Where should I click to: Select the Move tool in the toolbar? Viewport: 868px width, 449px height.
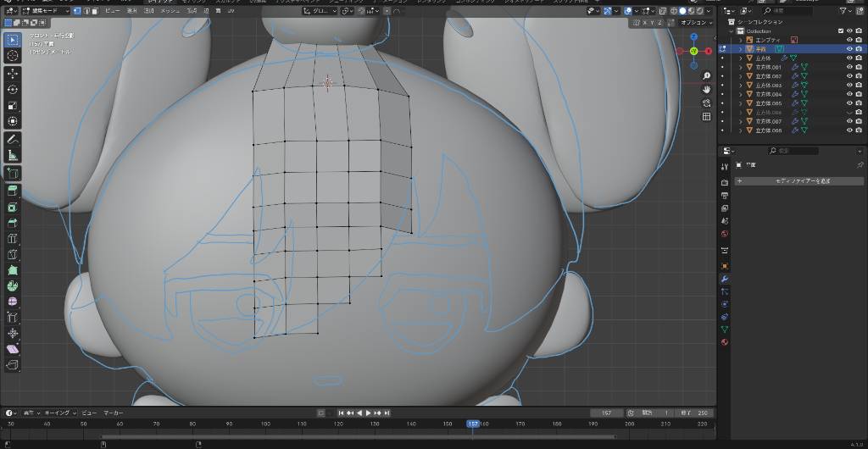(13, 74)
